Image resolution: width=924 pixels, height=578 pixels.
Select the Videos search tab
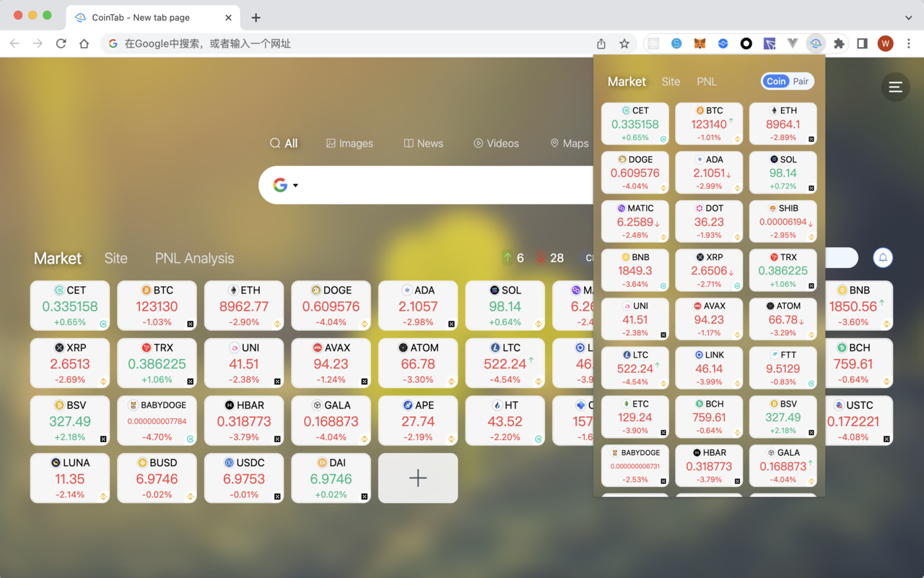pyautogui.click(x=496, y=143)
